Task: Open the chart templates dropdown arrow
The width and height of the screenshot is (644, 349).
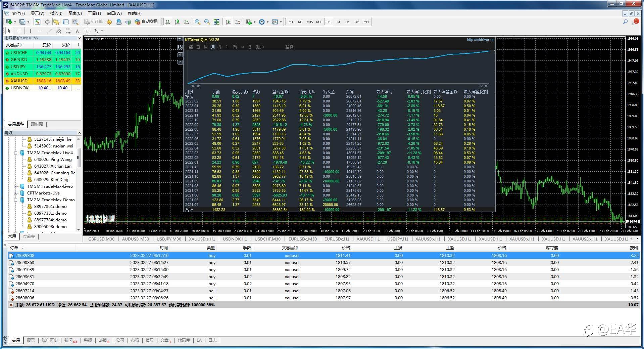Action: pos(281,22)
